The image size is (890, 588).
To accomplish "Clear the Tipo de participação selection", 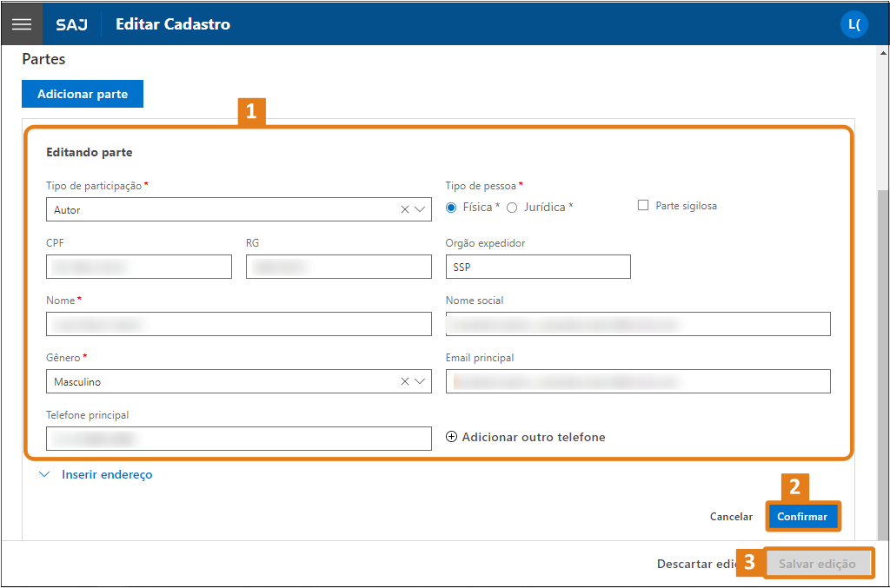I will click(405, 209).
